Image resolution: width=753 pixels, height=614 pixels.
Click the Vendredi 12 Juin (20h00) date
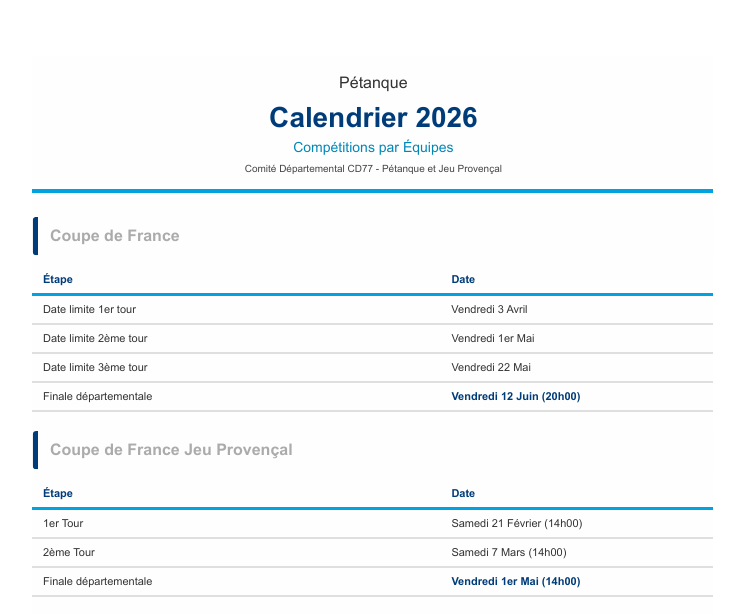pyautogui.click(x=516, y=397)
